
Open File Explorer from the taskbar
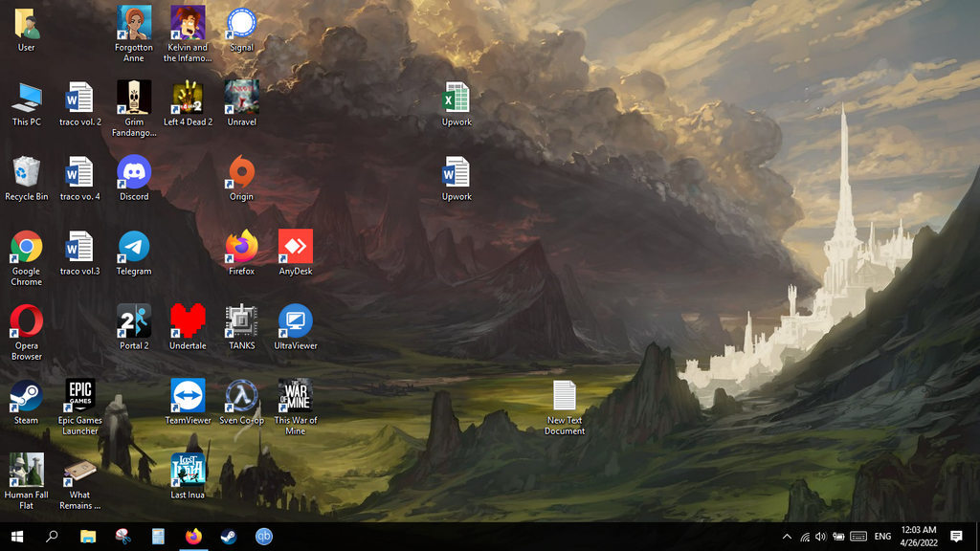tap(87, 537)
